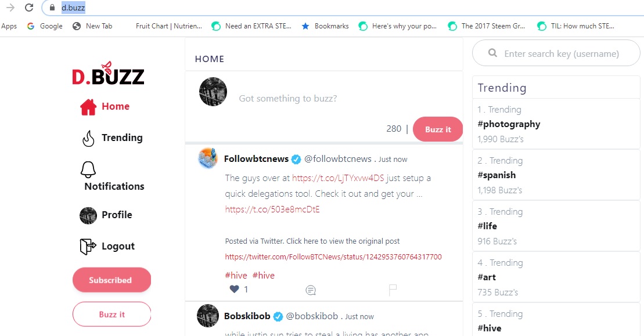Open the twitter.com original post link

point(333,256)
